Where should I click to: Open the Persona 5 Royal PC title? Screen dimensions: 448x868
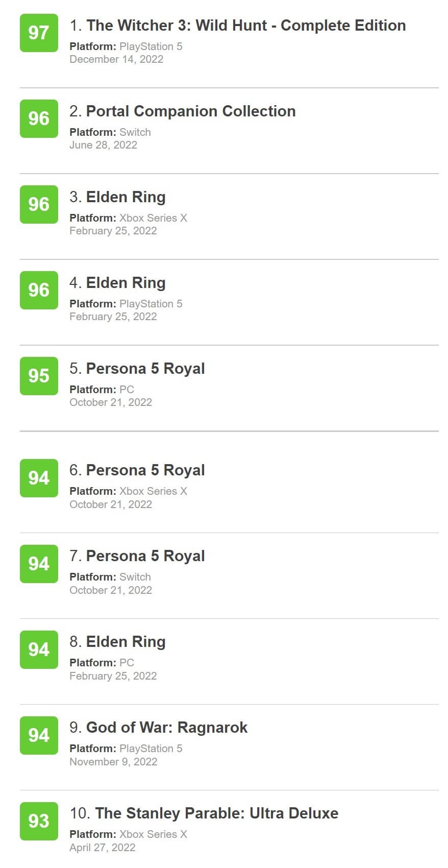(x=145, y=369)
